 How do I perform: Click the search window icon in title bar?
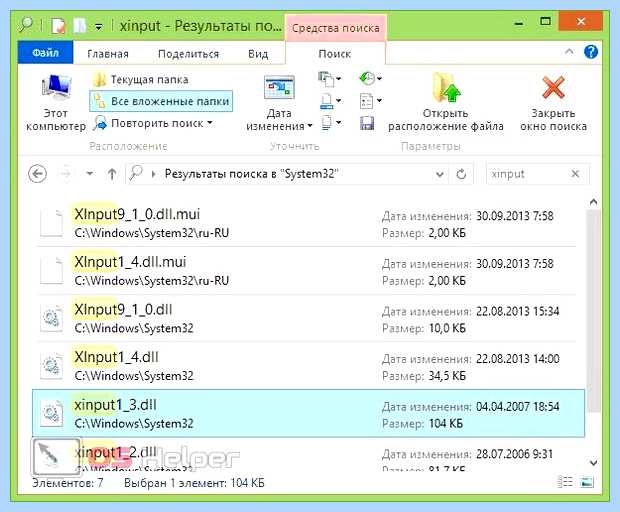pyautogui.click(x=26, y=25)
